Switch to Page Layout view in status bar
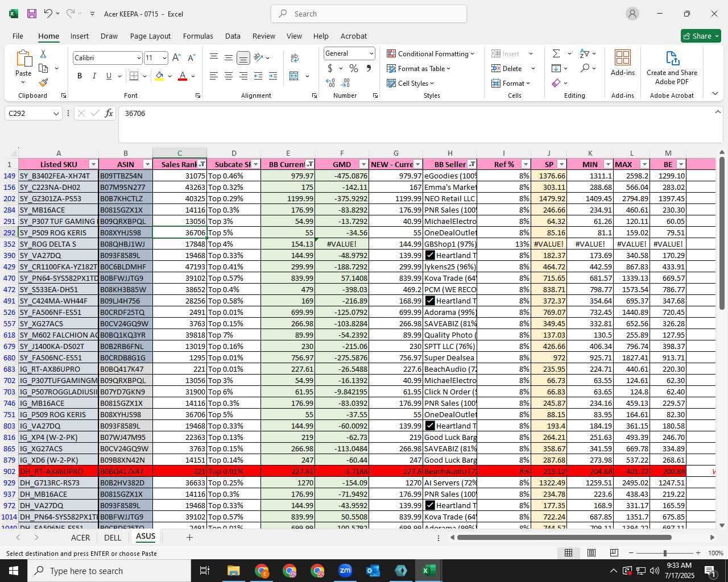 point(591,553)
